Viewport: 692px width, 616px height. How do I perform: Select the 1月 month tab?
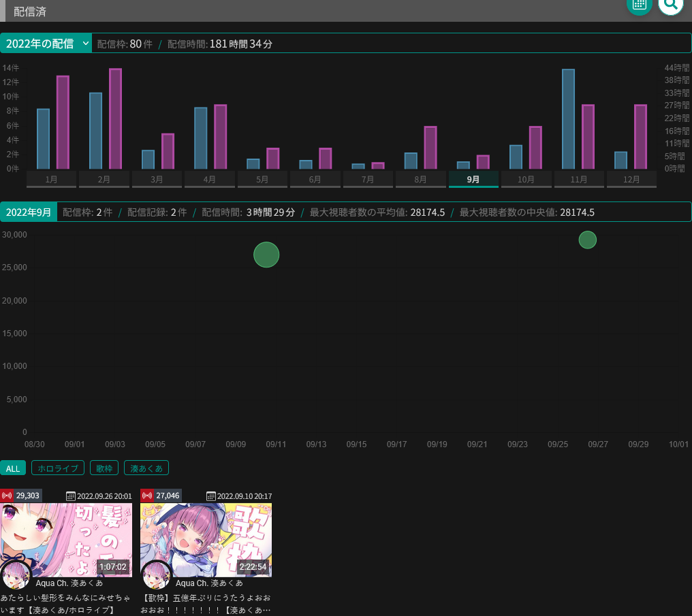pos(51,180)
